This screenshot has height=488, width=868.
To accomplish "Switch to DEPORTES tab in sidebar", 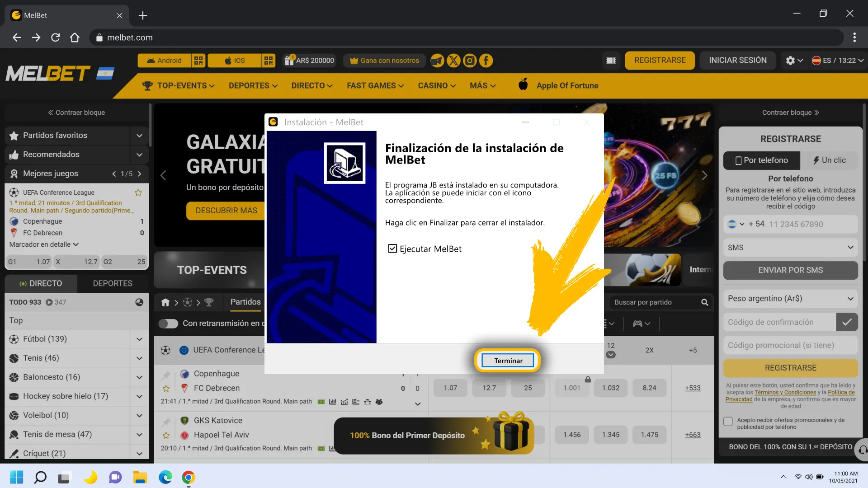I will (x=113, y=283).
